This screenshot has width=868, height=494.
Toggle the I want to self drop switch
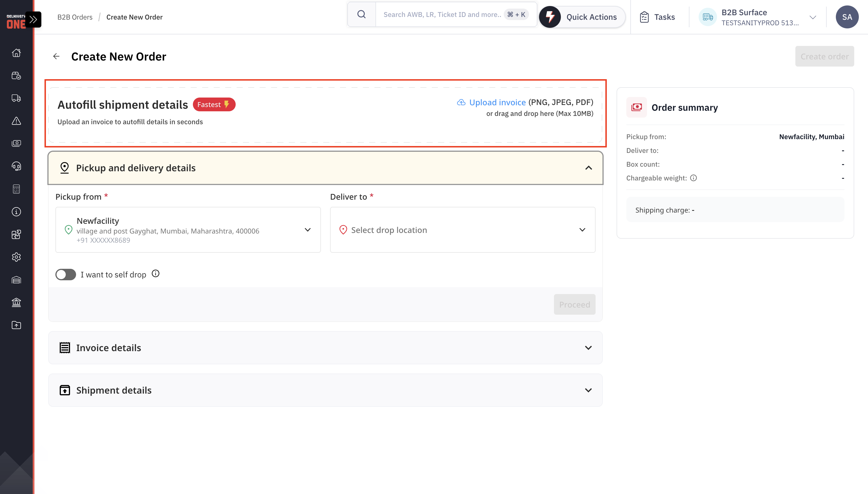pyautogui.click(x=66, y=275)
